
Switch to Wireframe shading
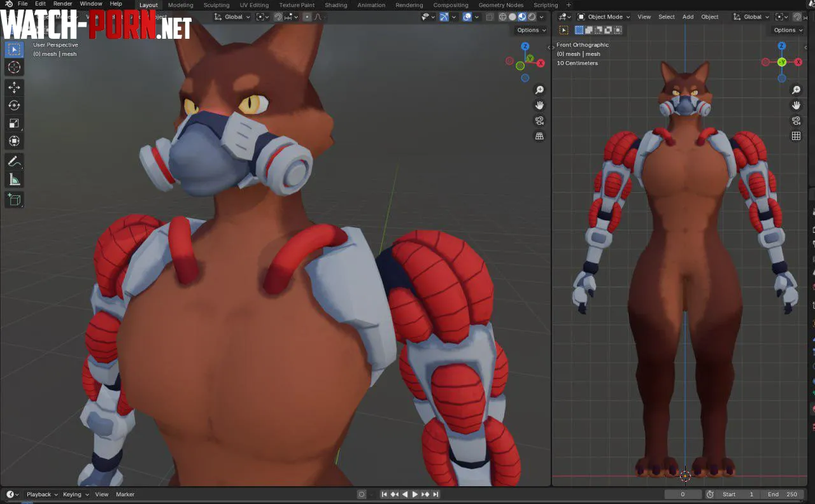coord(503,17)
